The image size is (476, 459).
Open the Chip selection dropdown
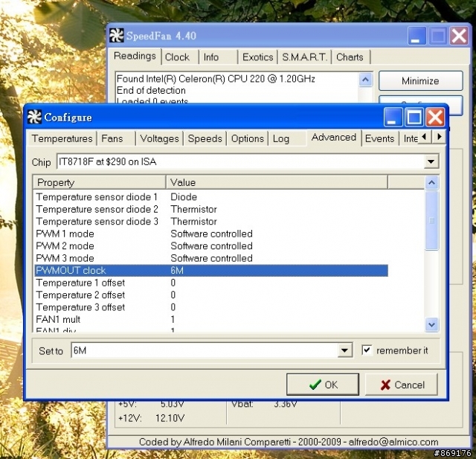(x=431, y=161)
